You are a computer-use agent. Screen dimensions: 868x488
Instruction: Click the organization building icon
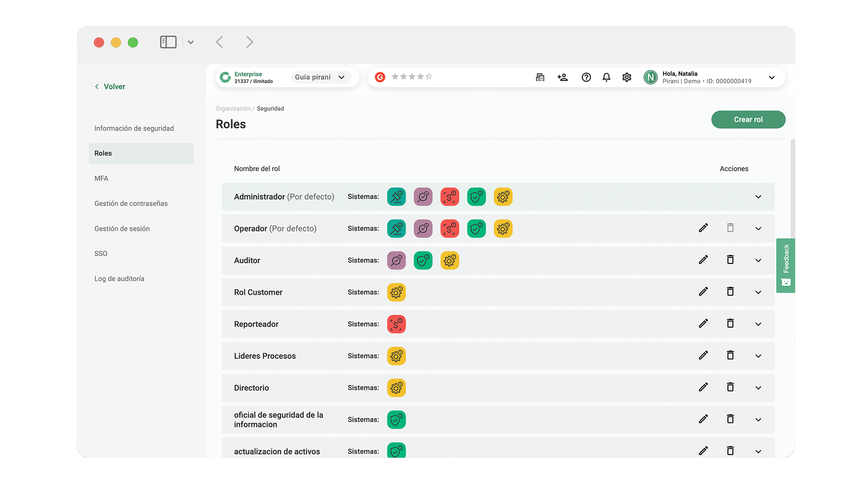pos(540,77)
